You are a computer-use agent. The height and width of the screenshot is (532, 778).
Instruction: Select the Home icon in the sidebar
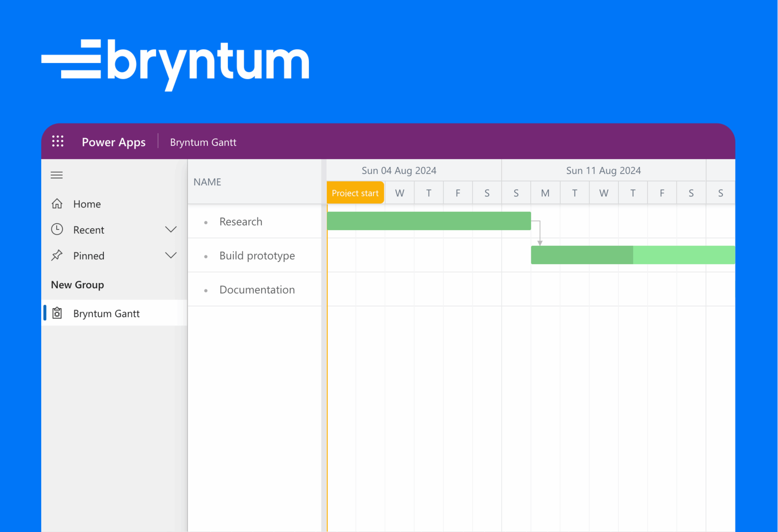[x=57, y=204]
